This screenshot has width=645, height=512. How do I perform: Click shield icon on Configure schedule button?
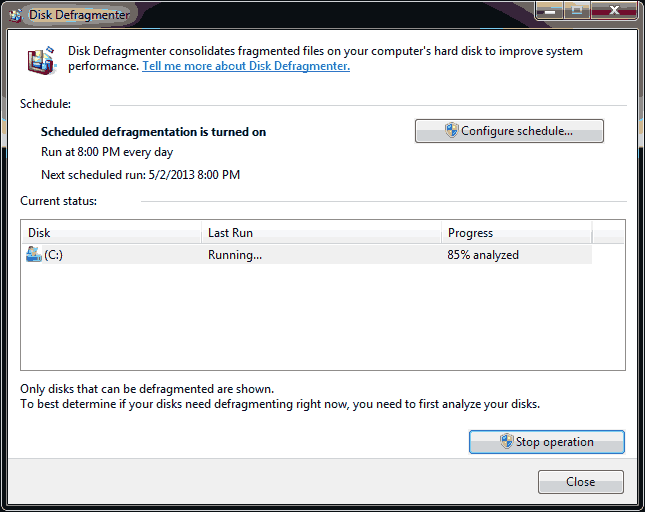click(452, 131)
